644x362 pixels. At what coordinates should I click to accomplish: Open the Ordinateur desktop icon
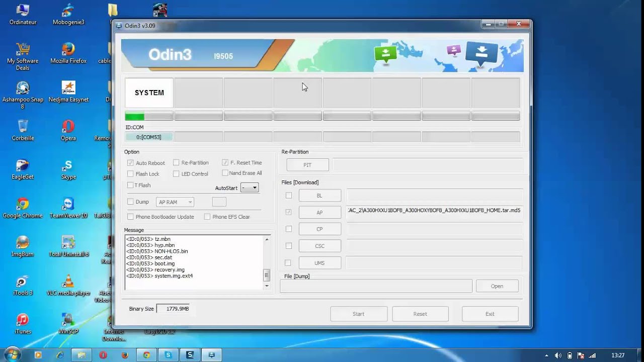coord(23,14)
